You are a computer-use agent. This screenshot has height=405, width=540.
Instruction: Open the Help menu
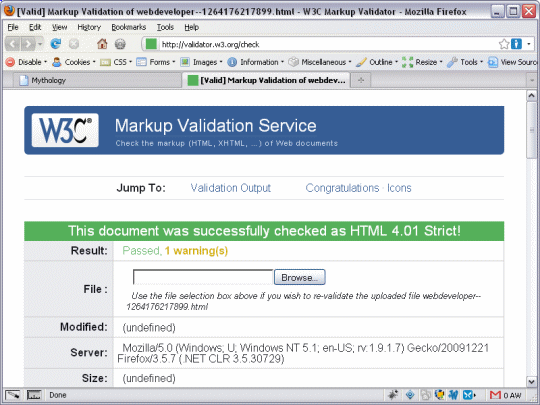pyautogui.click(x=191, y=27)
